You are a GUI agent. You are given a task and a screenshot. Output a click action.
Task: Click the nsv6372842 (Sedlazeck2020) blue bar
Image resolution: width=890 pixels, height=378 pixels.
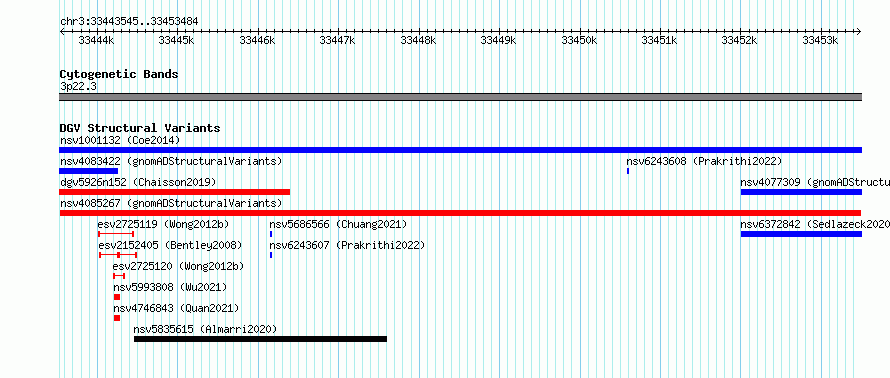coord(801,234)
